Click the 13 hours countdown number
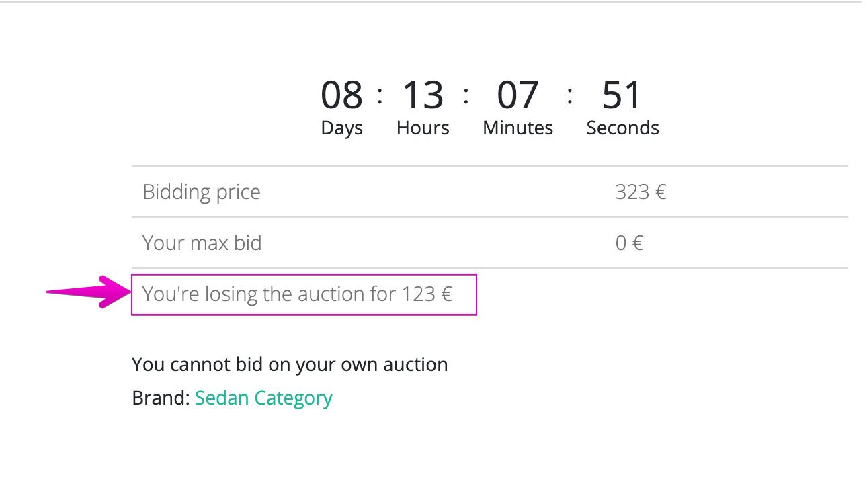The width and height of the screenshot is (867, 504). point(423,95)
